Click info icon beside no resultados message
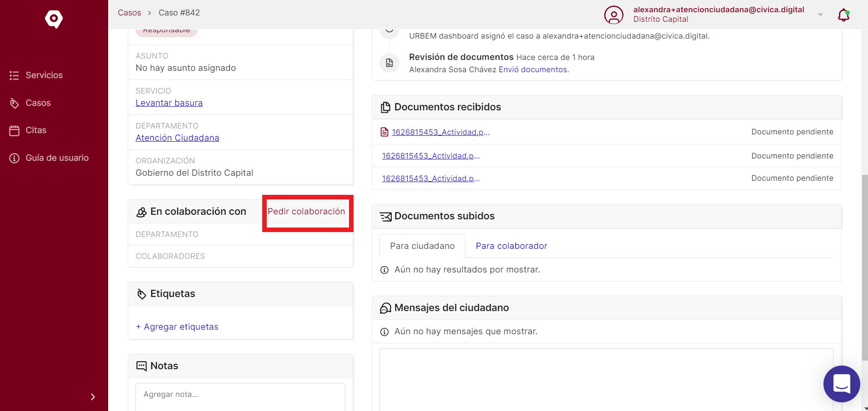868x411 pixels. (384, 270)
